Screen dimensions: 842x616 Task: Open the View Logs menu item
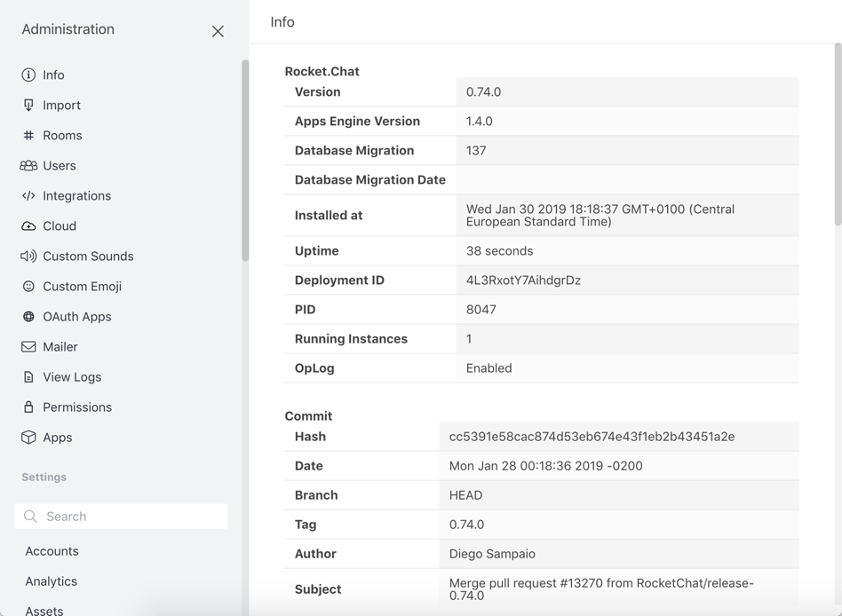71,377
